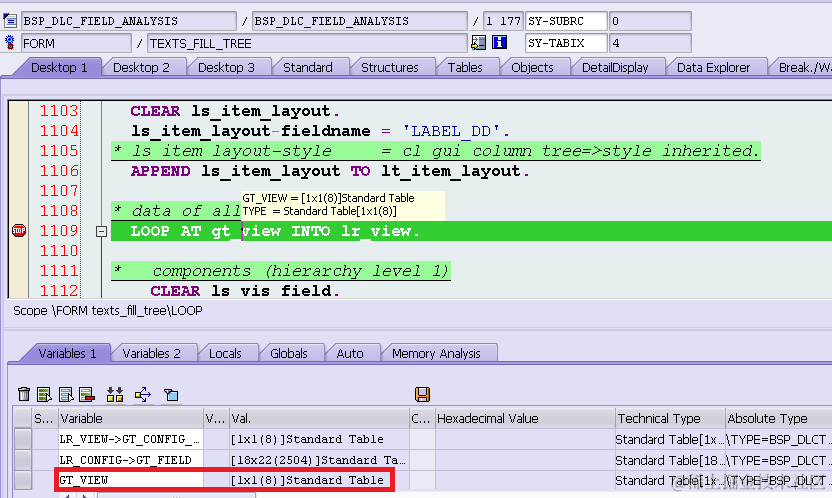
Task: Click the green list icon beside the trash
Action: click(44, 394)
